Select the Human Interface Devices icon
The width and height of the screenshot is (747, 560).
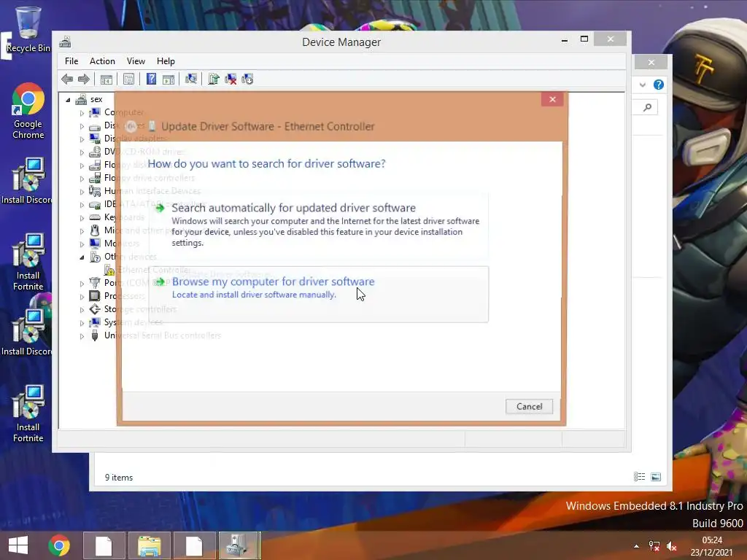tap(96, 191)
